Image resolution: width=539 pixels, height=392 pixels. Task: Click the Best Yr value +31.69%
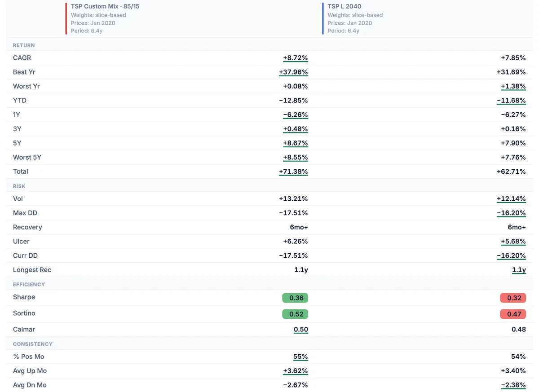[511, 72]
